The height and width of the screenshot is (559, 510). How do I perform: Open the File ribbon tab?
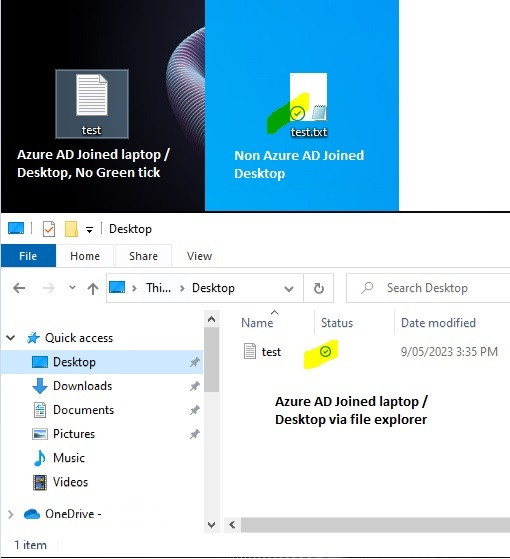pyautogui.click(x=28, y=256)
